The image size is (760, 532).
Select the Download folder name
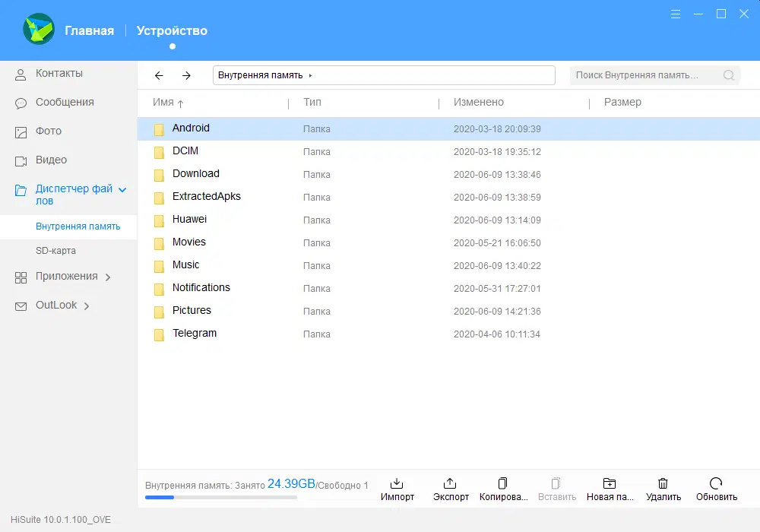click(x=196, y=173)
